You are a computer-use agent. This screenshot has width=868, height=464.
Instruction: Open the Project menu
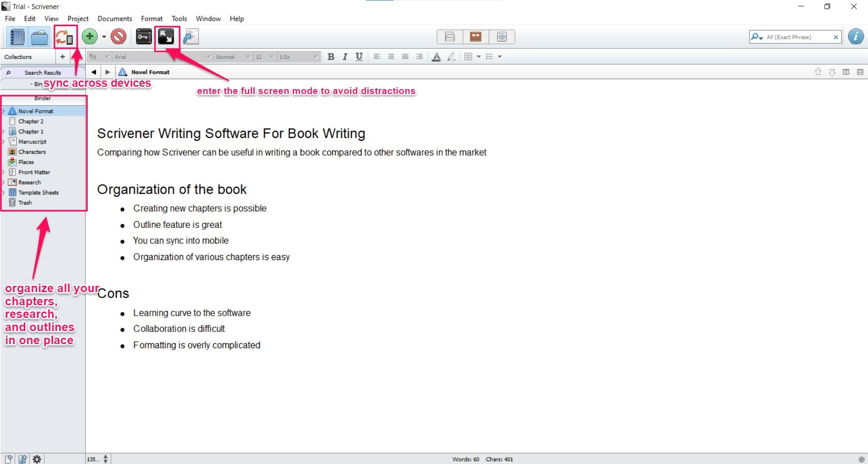pyautogui.click(x=78, y=19)
